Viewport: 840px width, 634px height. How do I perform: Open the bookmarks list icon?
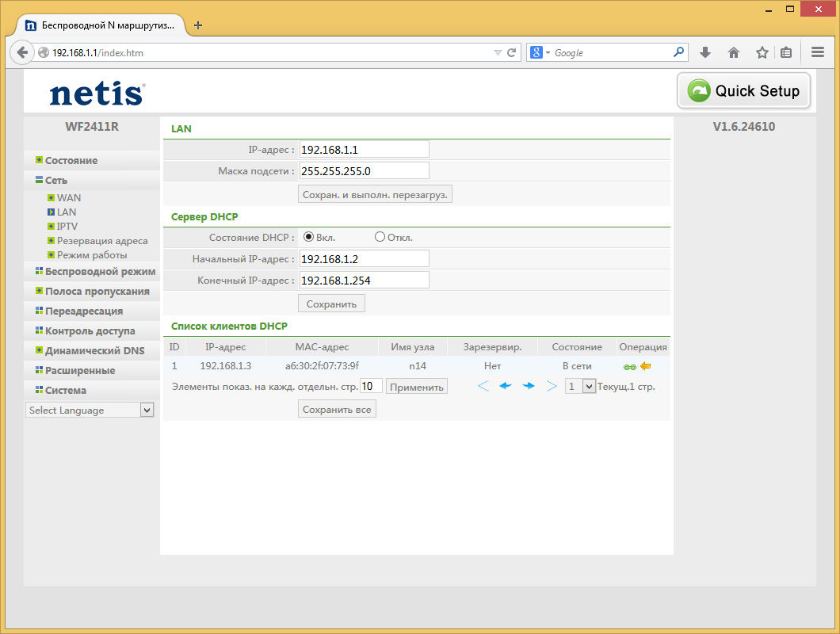[x=786, y=52]
